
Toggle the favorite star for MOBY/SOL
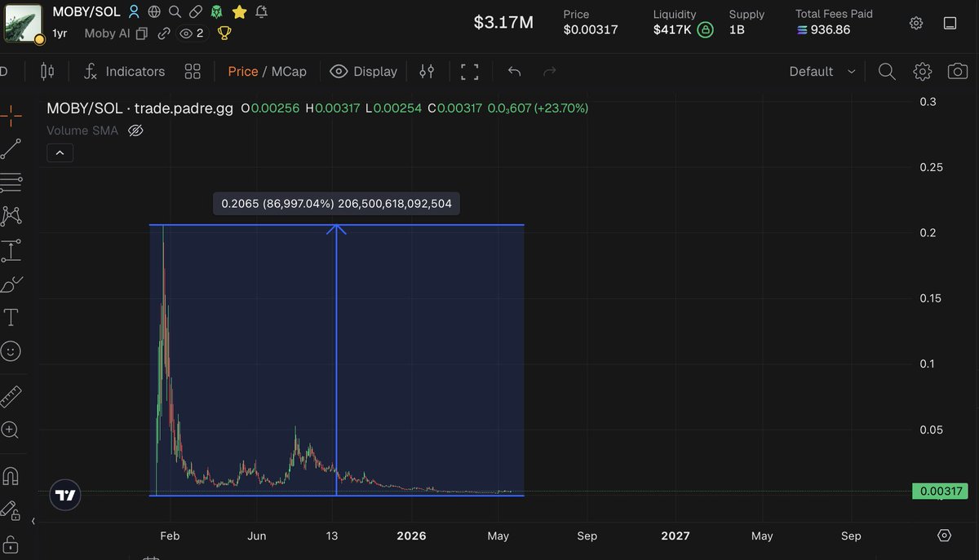pyautogui.click(x=239, y=12)
